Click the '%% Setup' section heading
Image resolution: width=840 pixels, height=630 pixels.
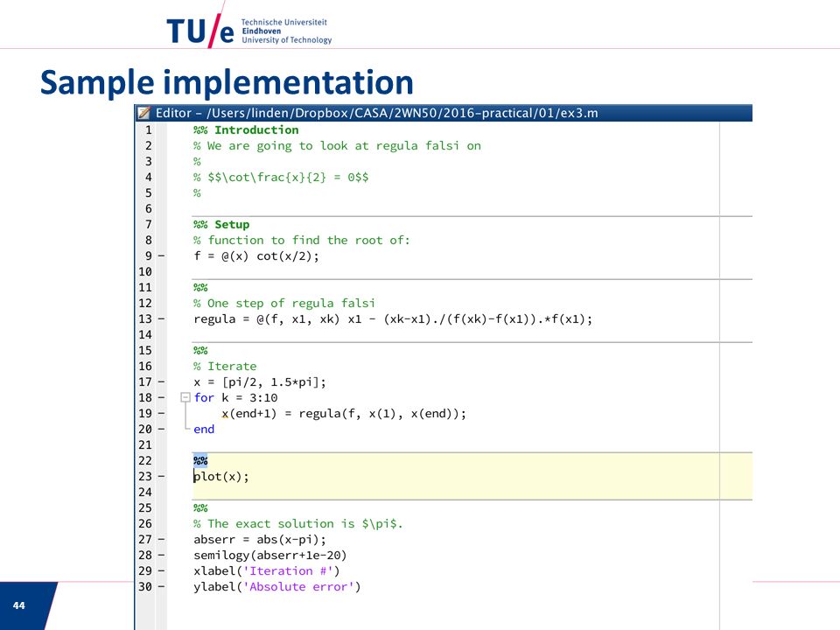point(221,225)
